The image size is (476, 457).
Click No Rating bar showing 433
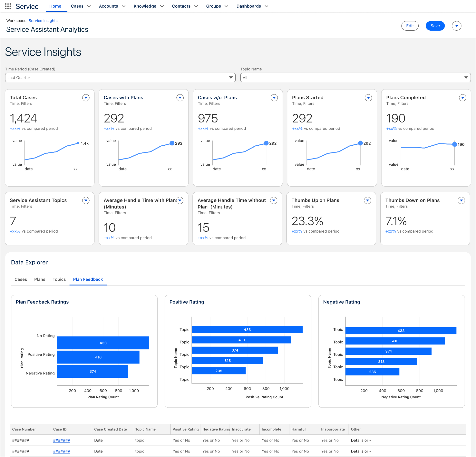(x=103, y=343)
